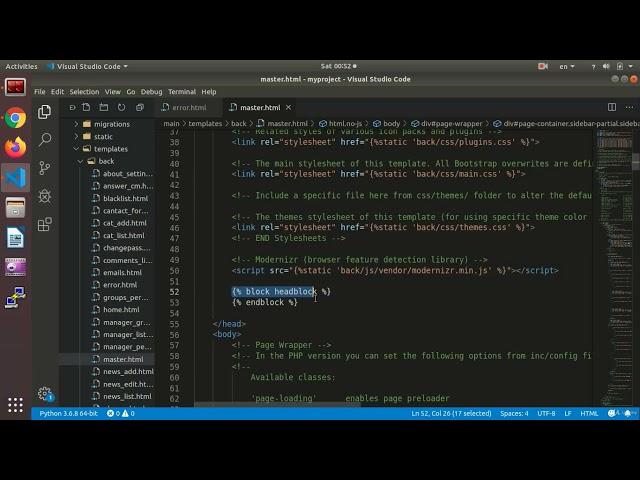Open the Visual Studio Code app menu dropdown

coord(87,66)
